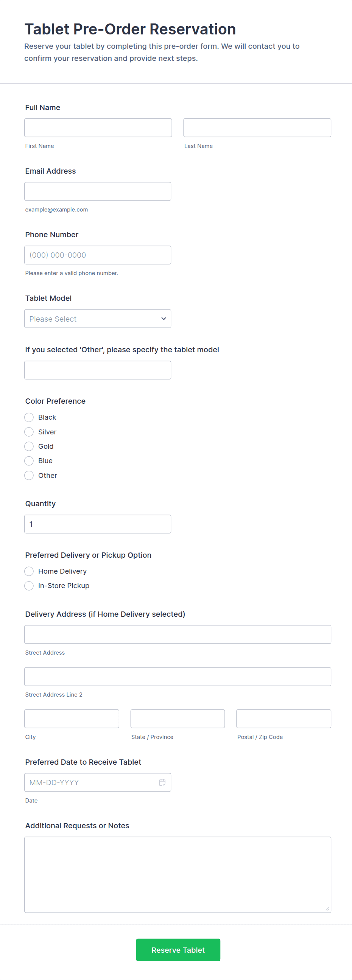Pick the Gold color radio button
Viewport: 352px width, 980px height.
pos(29,446)
